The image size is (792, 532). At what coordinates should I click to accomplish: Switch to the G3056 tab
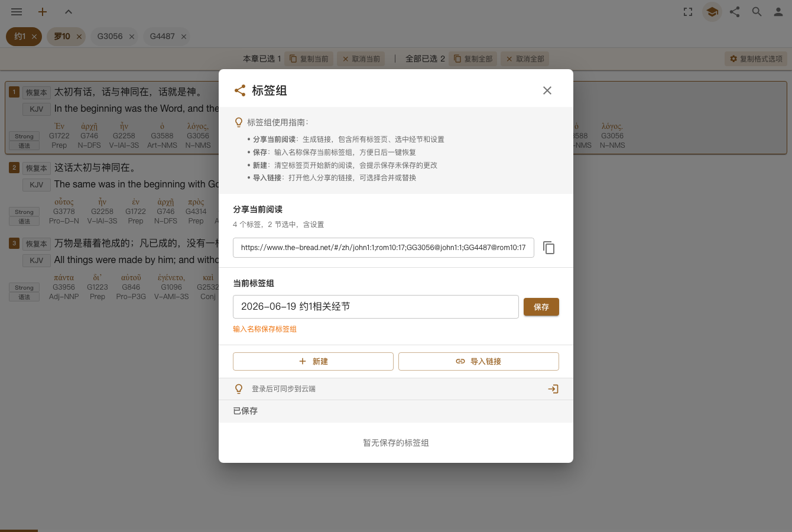[x=110, y=37]
